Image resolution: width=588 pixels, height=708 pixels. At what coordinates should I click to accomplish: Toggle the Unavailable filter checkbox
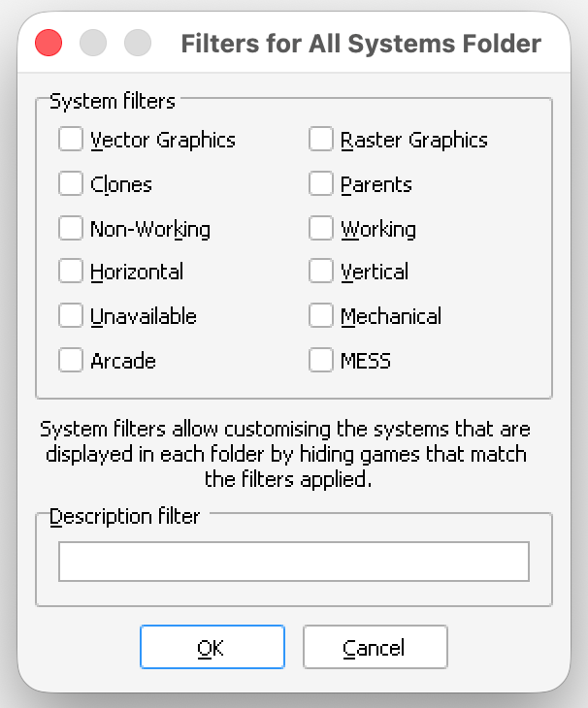coord(71,316)
